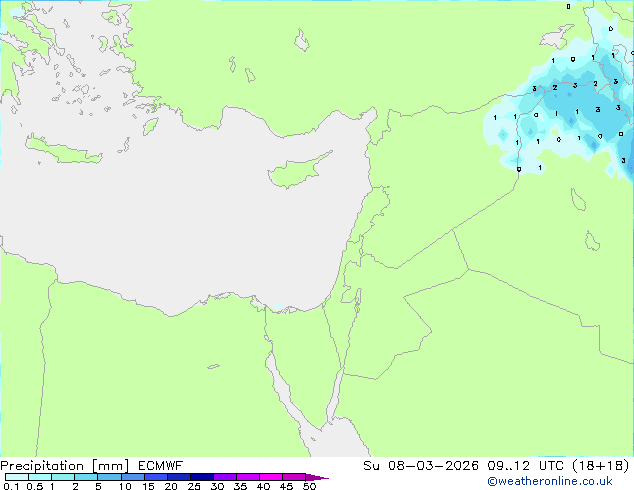
Task: Click the 25 mm dark blue swatch
Action: click(x=202, y=477)
